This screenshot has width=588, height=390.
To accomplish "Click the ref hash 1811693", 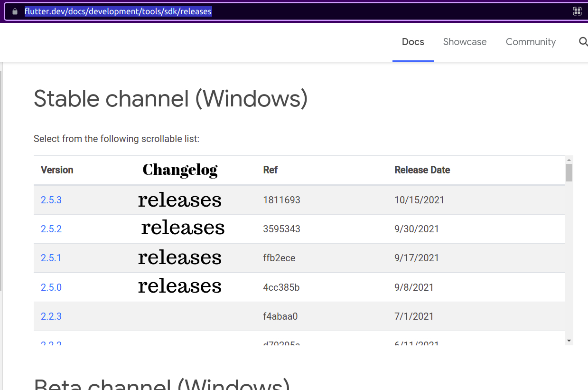I will [x=282, y=200].
